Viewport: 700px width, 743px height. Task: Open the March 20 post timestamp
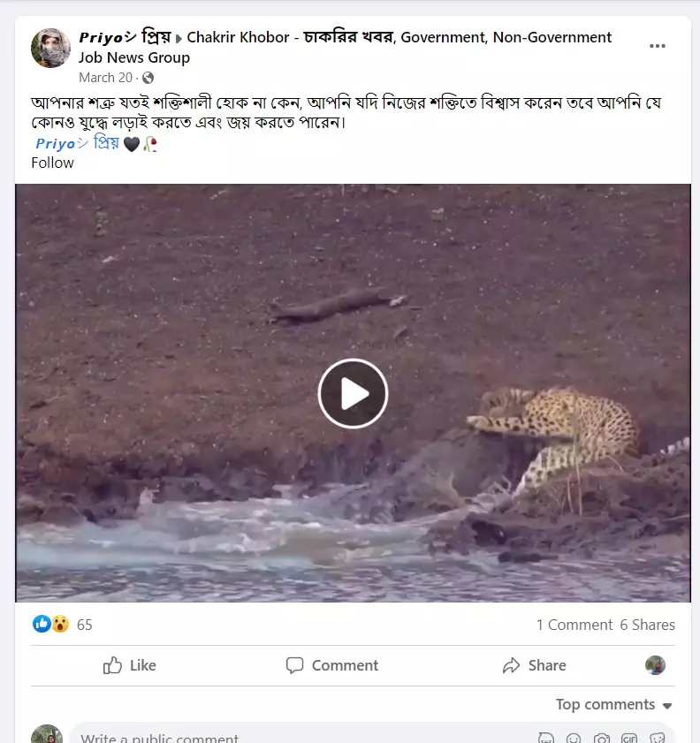tap(105, 78)
